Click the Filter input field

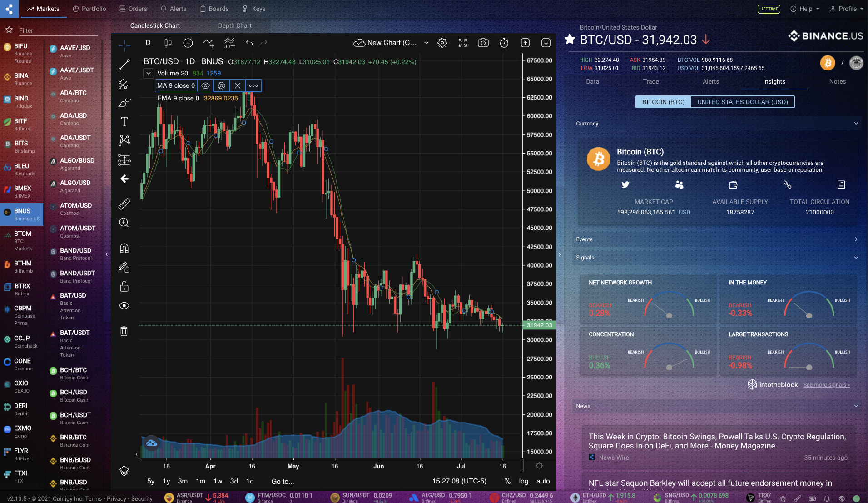pos(58,30)
